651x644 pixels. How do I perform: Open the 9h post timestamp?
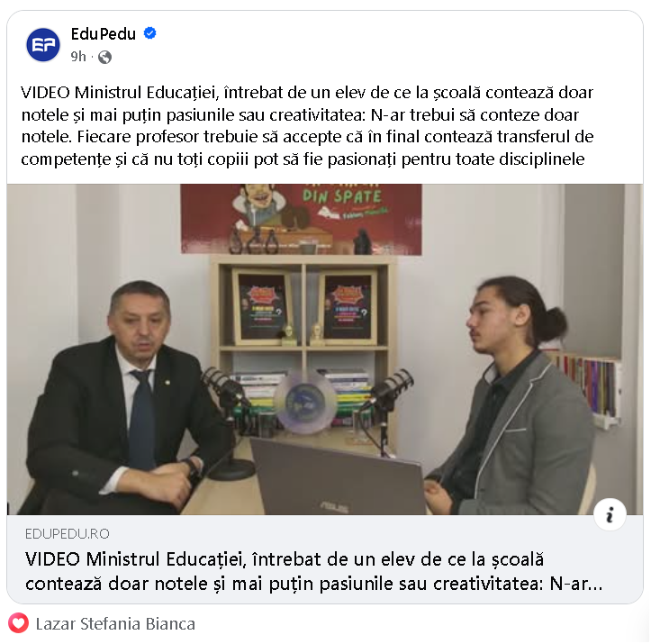78,57
